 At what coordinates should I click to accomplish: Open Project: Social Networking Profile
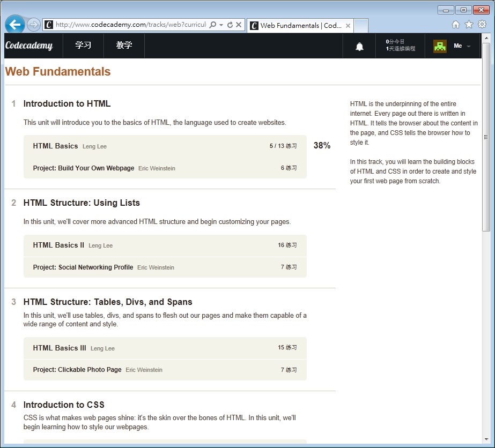click(x=83, y=267)
